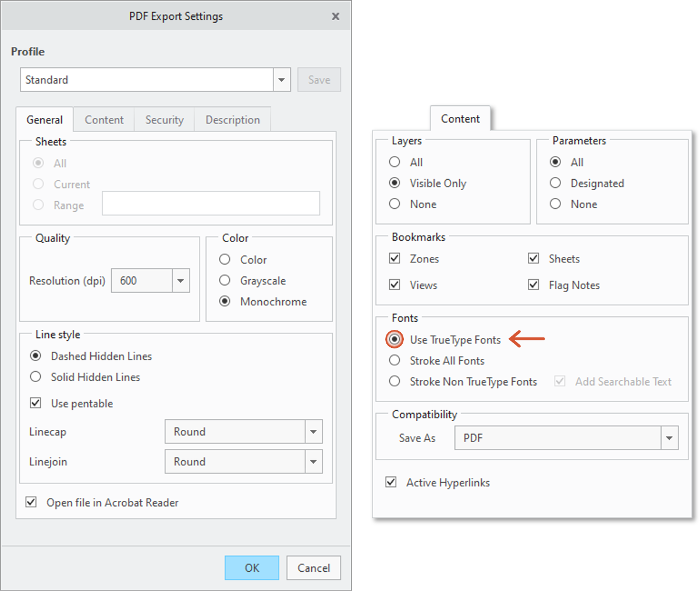The image size is (700, 591).
Task: Select Solid Hidden Lines option
Action: (x=36, y=377)
